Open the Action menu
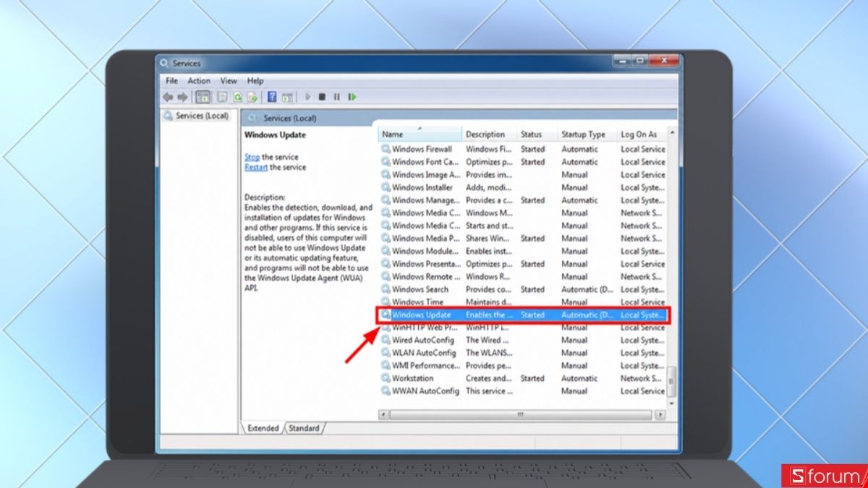 click(x=199, y=81)
